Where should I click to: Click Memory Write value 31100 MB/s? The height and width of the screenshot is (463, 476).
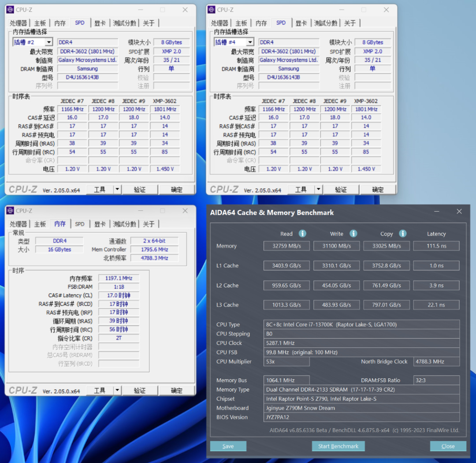point(336,246)
